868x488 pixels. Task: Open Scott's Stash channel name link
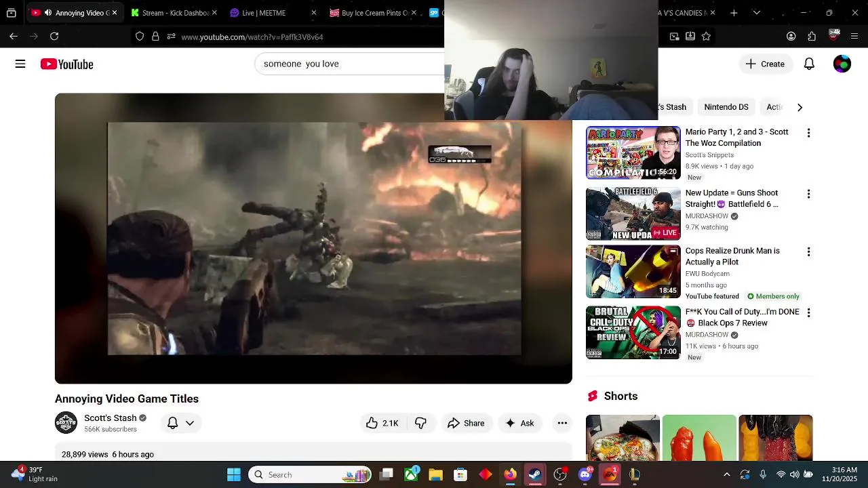(111, 418)
